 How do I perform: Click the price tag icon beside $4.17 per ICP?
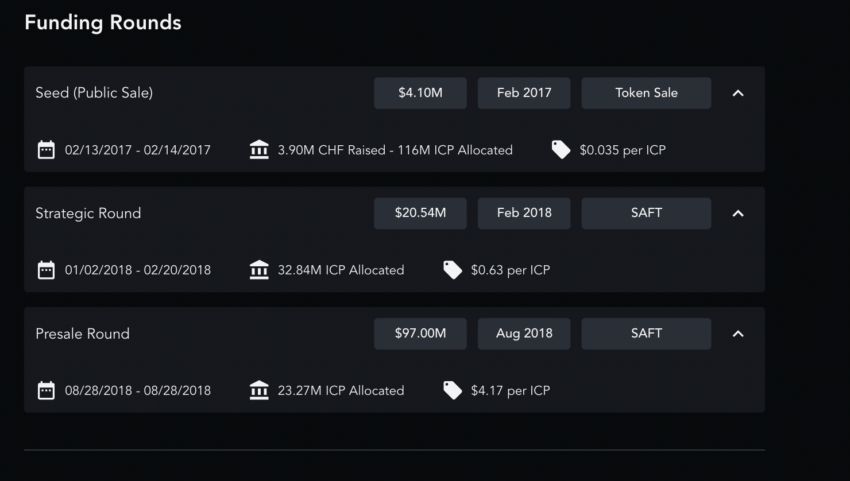(453, 390)
